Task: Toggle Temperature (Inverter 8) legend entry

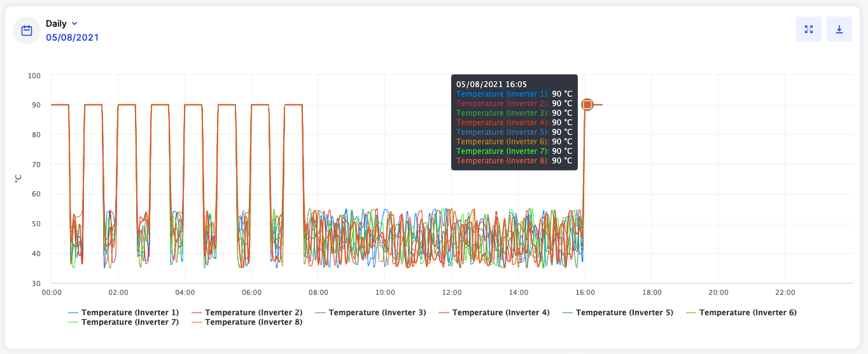Action: [x=247, y=322]
